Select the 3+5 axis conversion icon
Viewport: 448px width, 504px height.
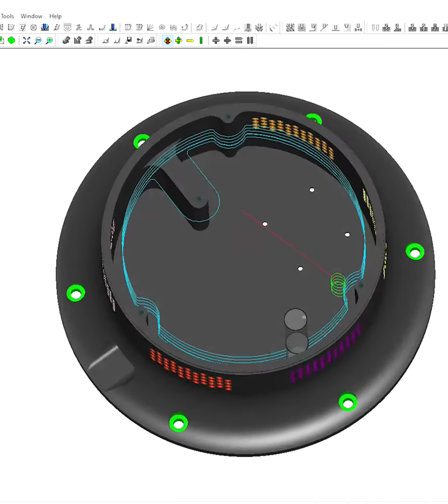tap(358, 28)
